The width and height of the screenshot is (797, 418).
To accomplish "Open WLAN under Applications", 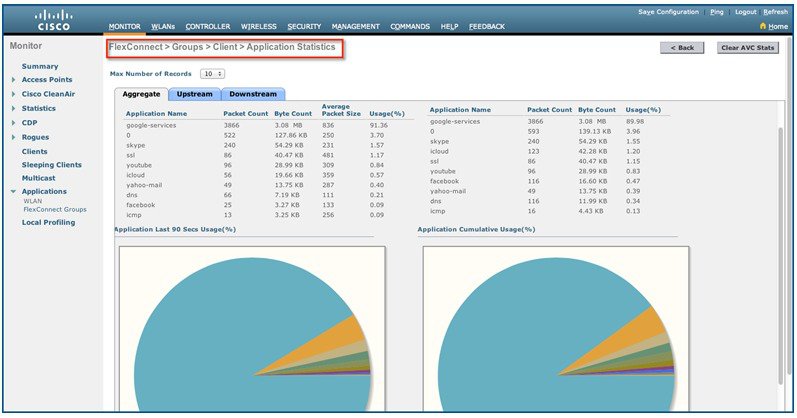I will 33,201.
